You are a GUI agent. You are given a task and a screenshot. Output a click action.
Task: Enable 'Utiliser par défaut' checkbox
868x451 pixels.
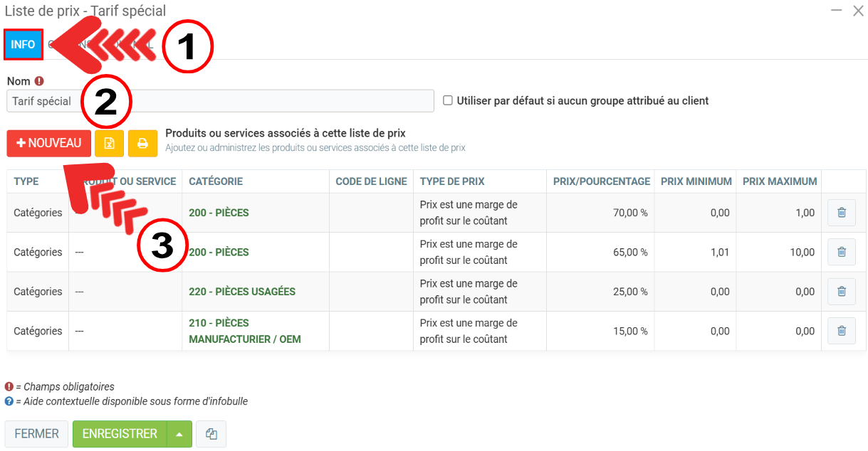tap(448, 100)
